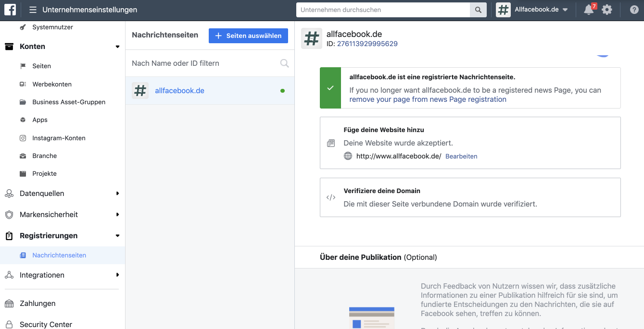Click the Nachrichtenseiten newspaper icon
The width and height of the screenshot is (644, 329).
[x=23, y=256]
